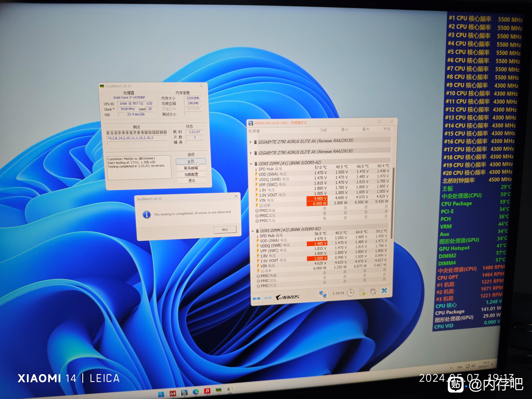Collapse DDR5 DIMM [#3] sensor group
532x399 pixels.
(x=252, y=231)
